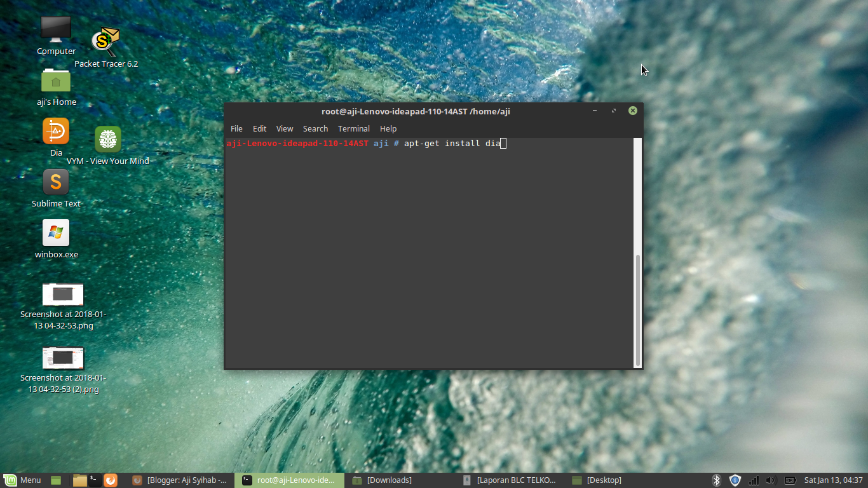Click Show Desktop icon beside Menu
868x488 pixels.
56,480
